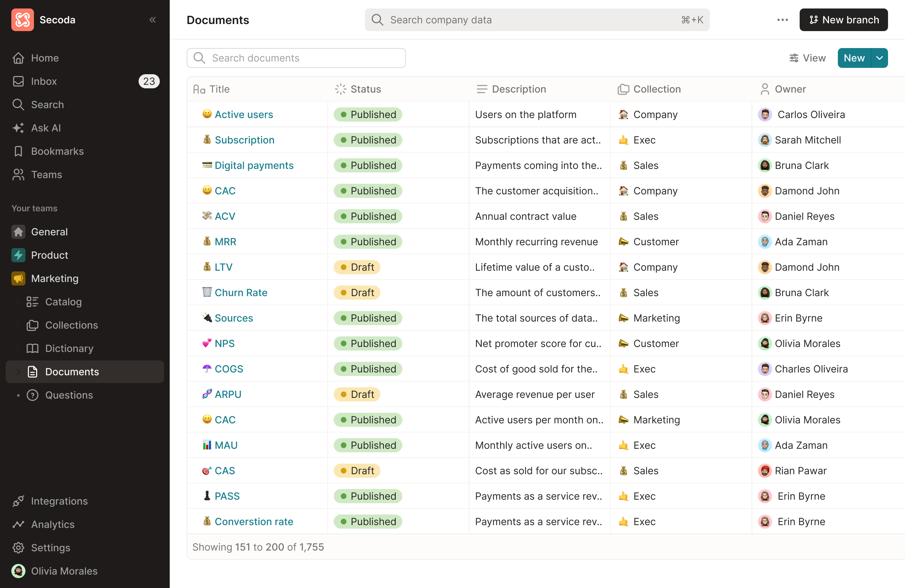The image size is (905, 588).
Task: Click the target emoji beside CAS
Action: click(x=207, y=470)
